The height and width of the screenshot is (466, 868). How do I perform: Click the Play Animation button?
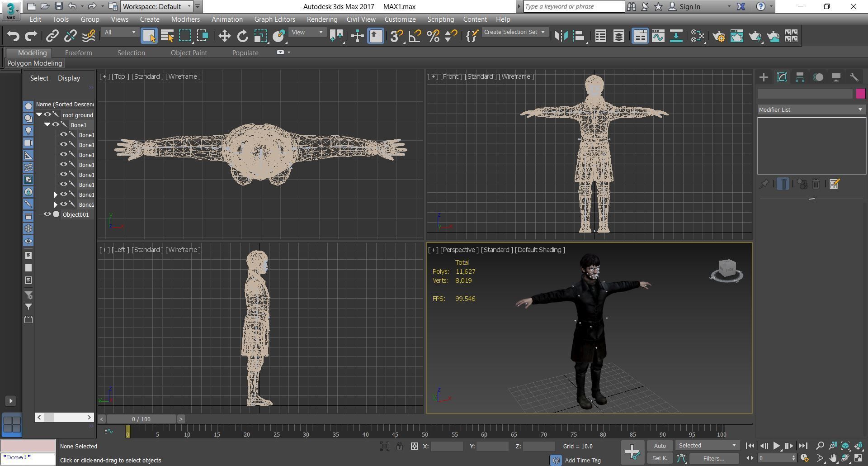pyautogui.click(x=777, y=446)
